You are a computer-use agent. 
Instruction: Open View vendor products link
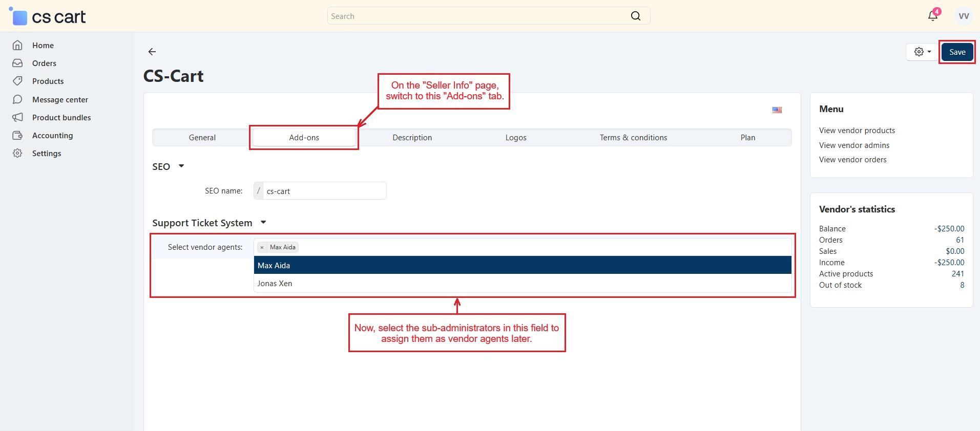857,131
